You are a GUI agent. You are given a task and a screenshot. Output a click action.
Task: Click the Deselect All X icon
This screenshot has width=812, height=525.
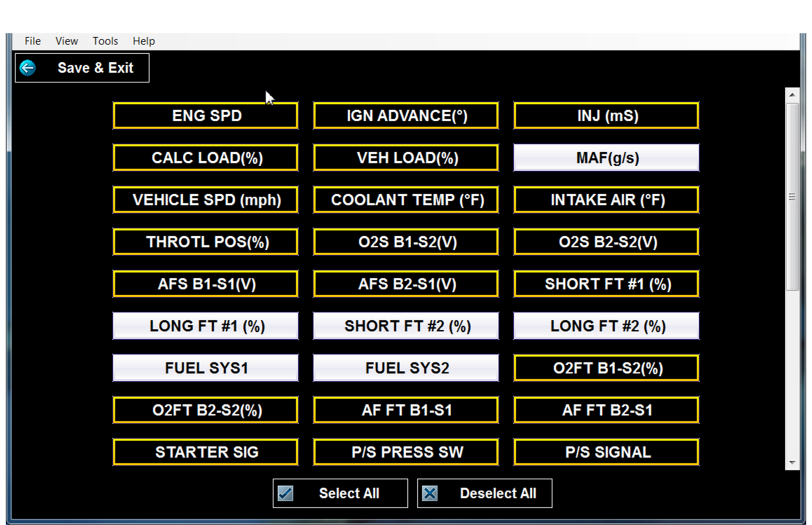430,493
